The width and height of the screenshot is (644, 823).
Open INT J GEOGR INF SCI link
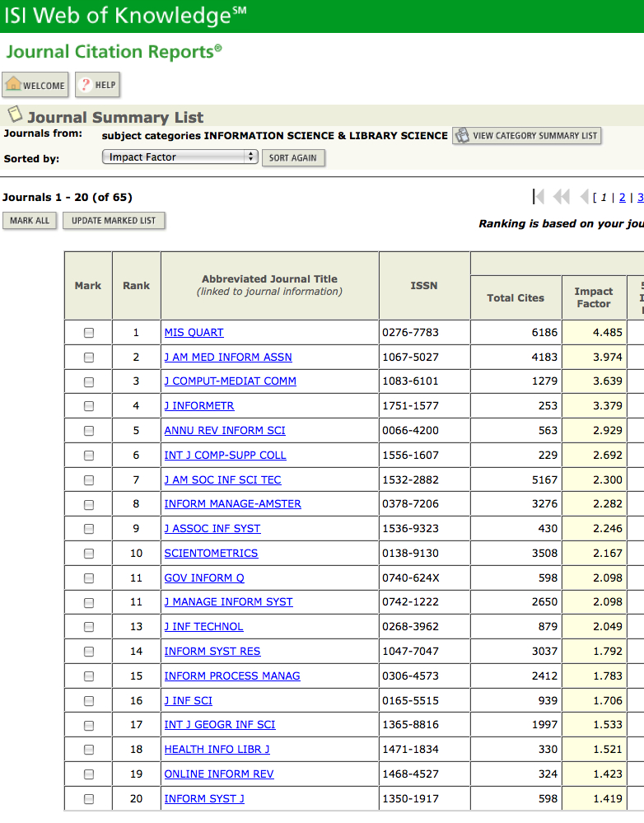pyautogui.click(x=219, y=725)
